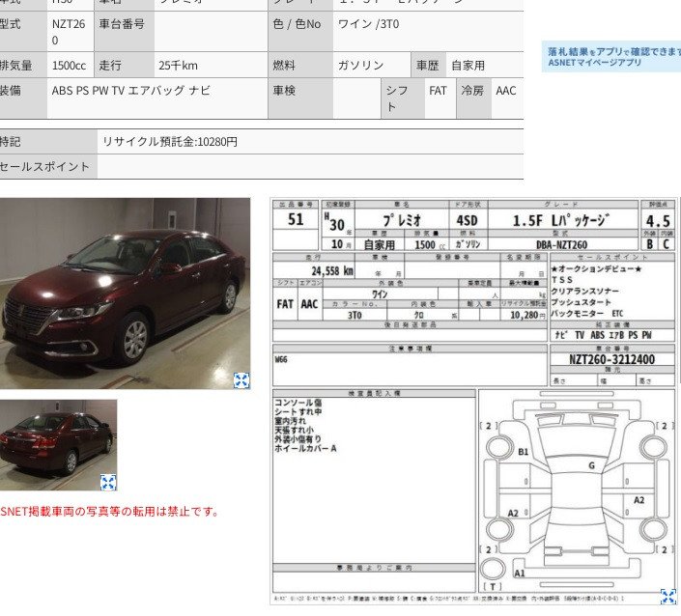Screen dimensions: 681x616
Task: Select mileage 25千km value
Action: [178, 66]
